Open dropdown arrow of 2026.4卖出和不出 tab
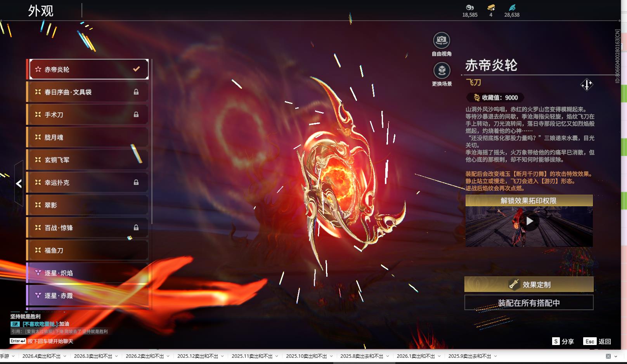Viewport: 627px width, 364px height. (x=65, y=356)
